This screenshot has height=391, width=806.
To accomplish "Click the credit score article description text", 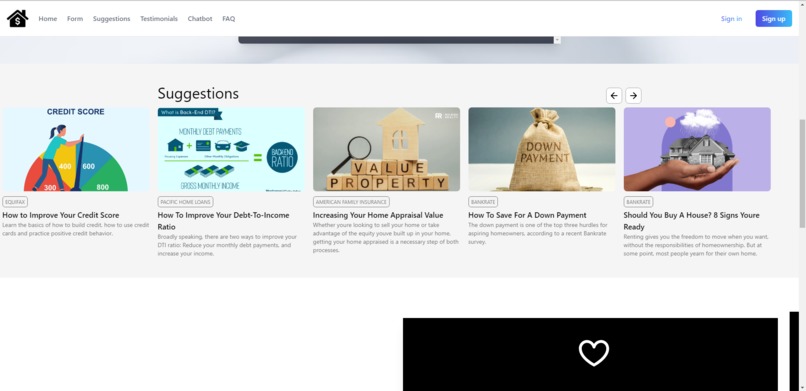I will (x=76, y=229).
